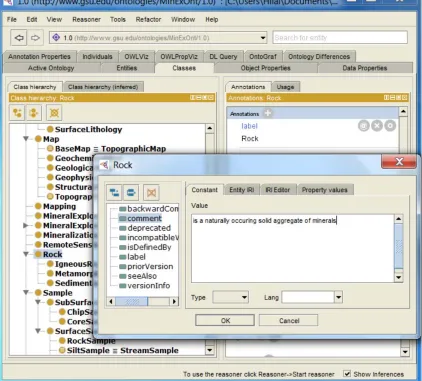Image resolution: width=422 pixels, height=381 pixels.
Task: Click the edit icon on label annotation
Action: [390, 126]
